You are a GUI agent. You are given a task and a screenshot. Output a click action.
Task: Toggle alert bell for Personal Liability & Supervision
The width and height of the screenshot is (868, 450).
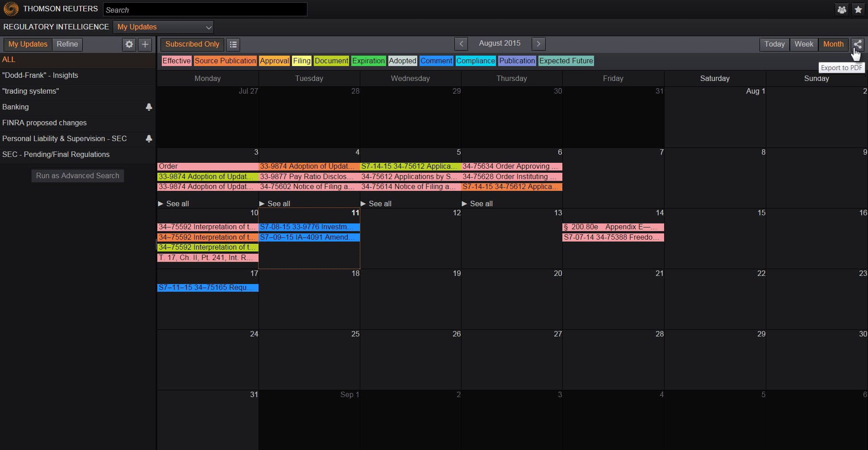[149, 139]
